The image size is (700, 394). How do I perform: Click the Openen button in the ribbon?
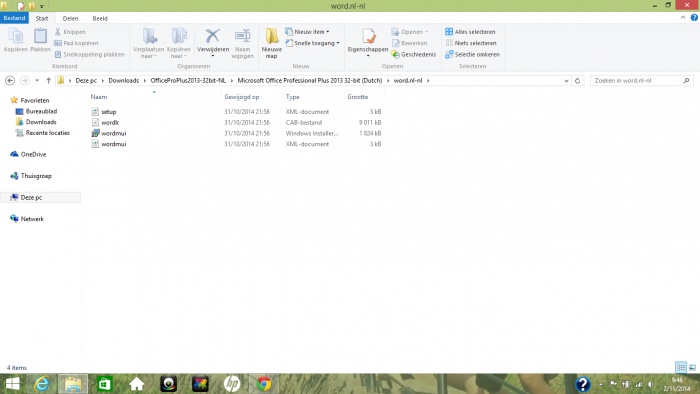[410, 32]
